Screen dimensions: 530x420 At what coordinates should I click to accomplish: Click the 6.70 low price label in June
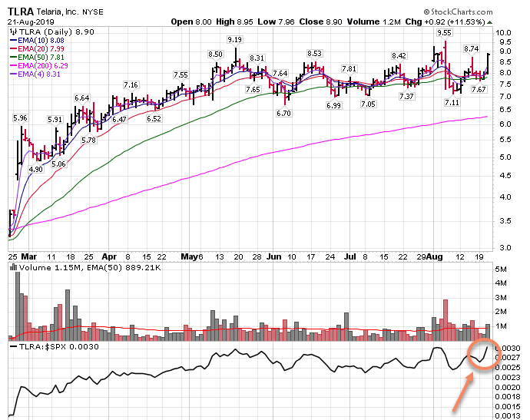[x=283, y=113]
